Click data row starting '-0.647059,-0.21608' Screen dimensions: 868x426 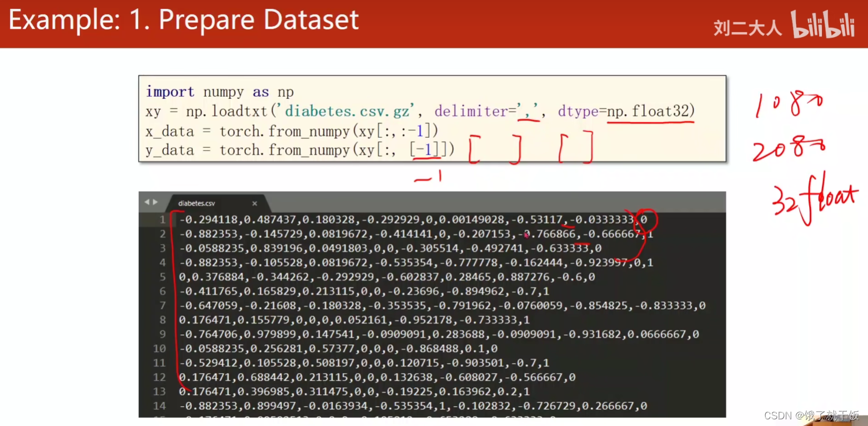click(442, 305)
